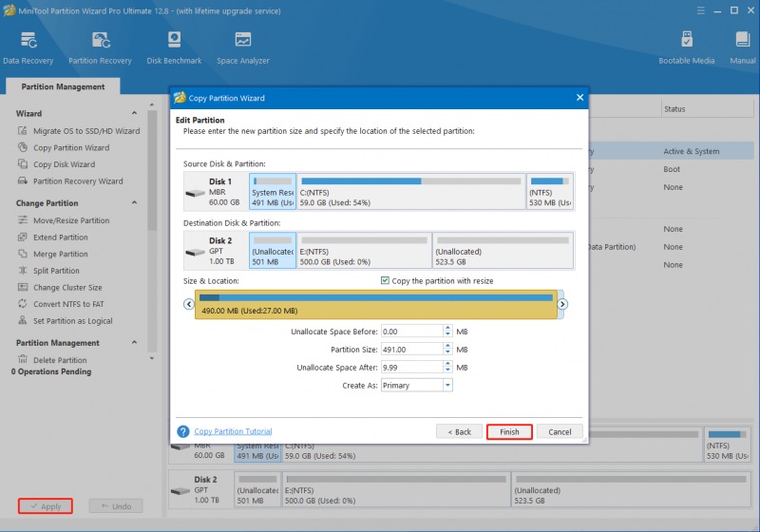
Task: Click the Change Cluster Size icon
Action: click(22, 287)
